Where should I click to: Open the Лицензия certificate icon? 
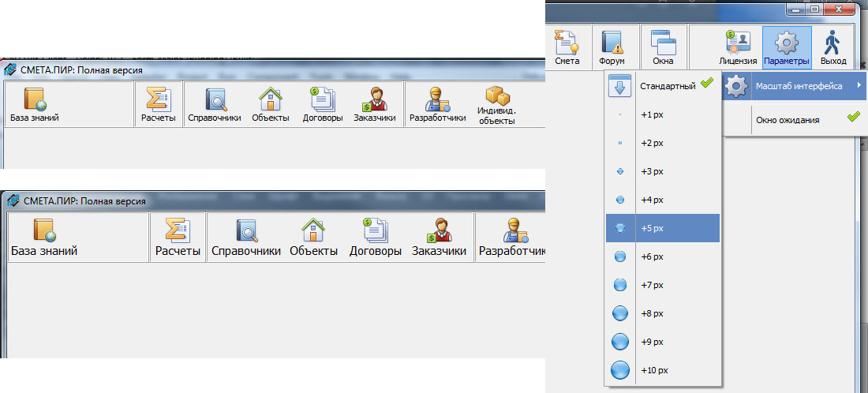coord(738,47)
